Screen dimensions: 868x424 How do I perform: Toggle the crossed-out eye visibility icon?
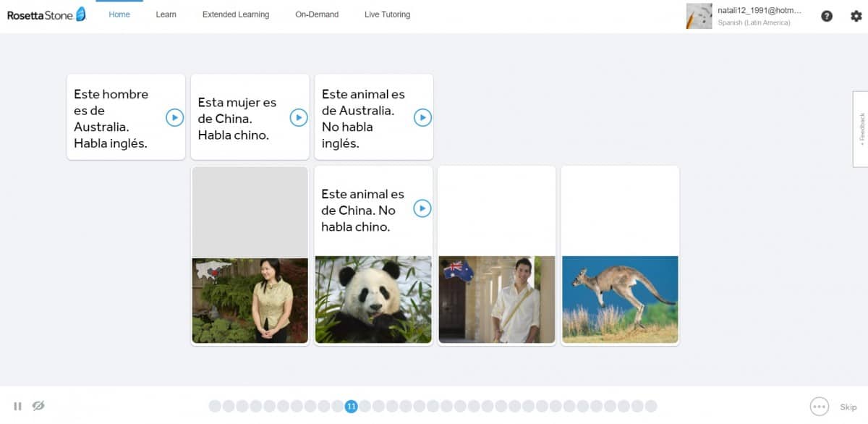point(38,406)
